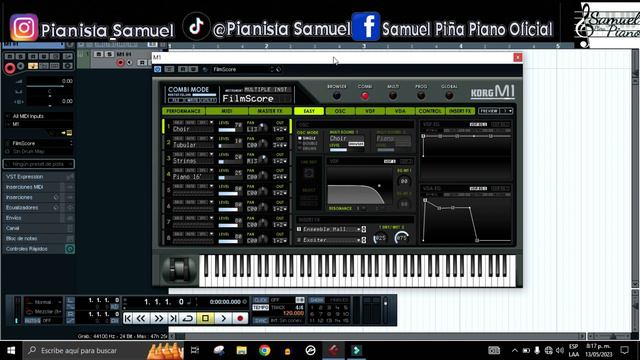Viewport: 640px width, 360px height.
Task: Toggle the TEMPO track button
Action: [260, 307]
